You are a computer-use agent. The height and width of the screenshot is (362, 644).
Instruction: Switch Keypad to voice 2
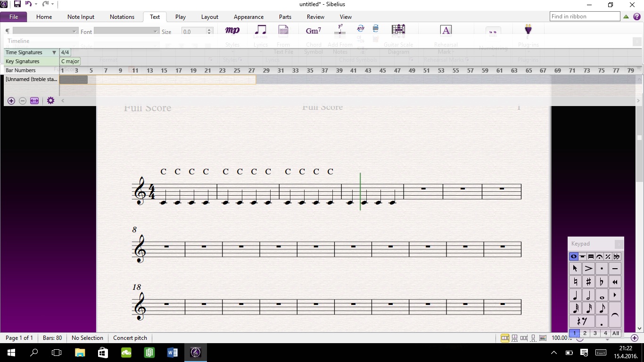585,333
